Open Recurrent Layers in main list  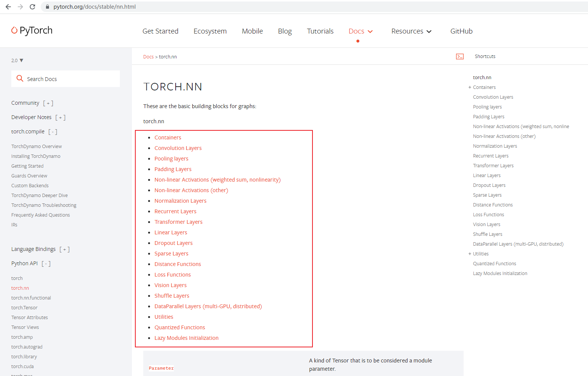point(175,211)
